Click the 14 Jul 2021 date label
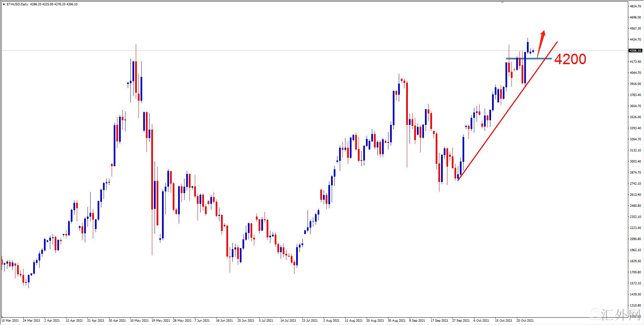 tap(288, 321)
